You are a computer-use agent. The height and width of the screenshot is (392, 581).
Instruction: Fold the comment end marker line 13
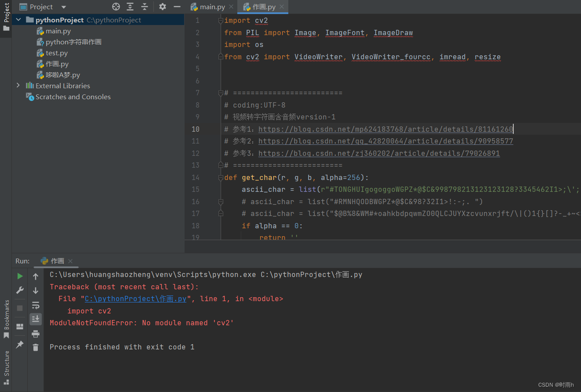[221, 165]
